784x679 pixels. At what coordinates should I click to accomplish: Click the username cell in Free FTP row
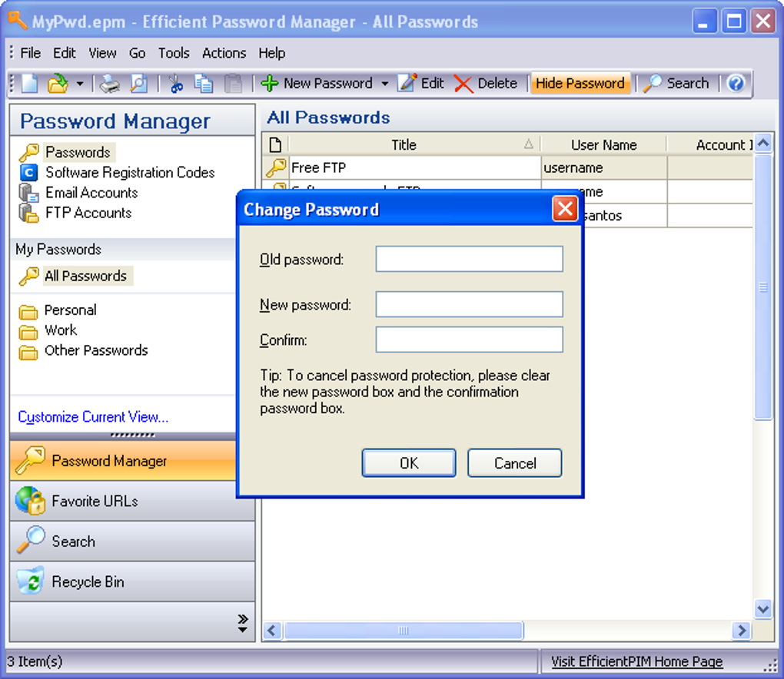(x=604, y=168)
